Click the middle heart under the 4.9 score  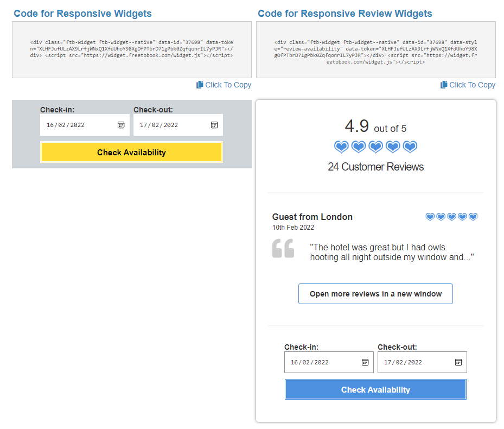coord(375,147)
